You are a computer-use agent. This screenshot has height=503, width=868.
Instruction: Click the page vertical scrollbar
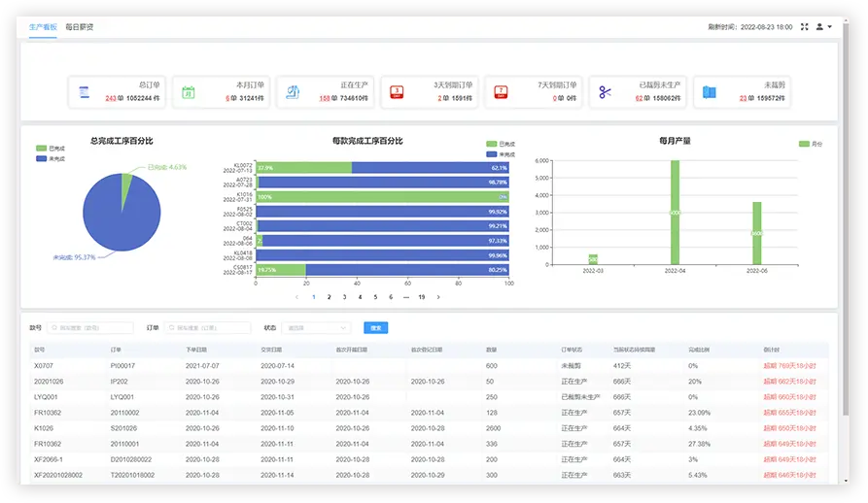(846, 221)
